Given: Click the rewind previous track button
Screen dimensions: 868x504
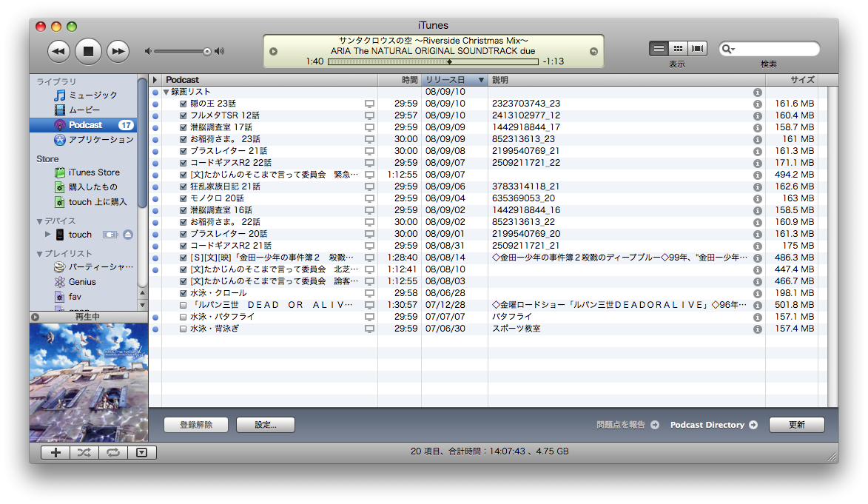Looking at the screenshot, I should click(58, 52).
